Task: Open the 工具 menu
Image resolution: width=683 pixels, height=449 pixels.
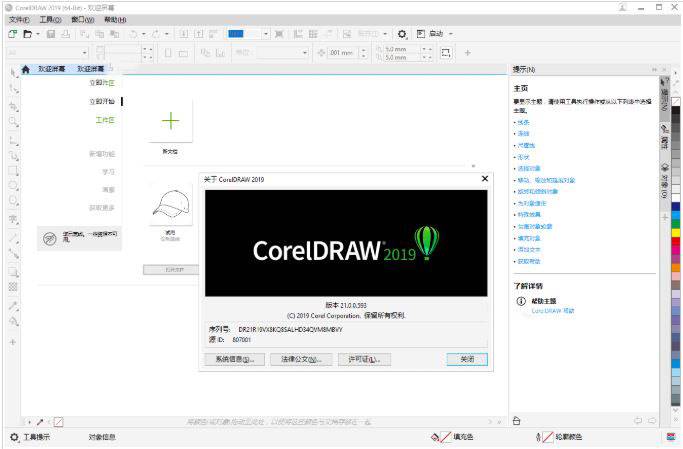Action: [50, 20]
